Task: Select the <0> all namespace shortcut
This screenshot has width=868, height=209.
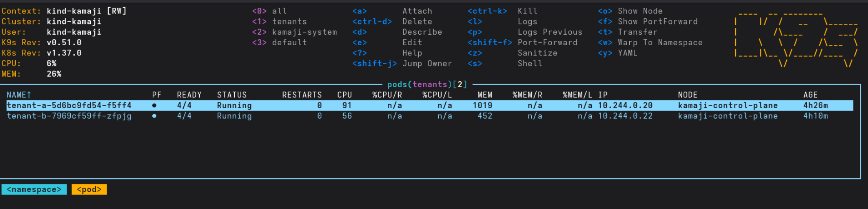Action: coord(270,11)
